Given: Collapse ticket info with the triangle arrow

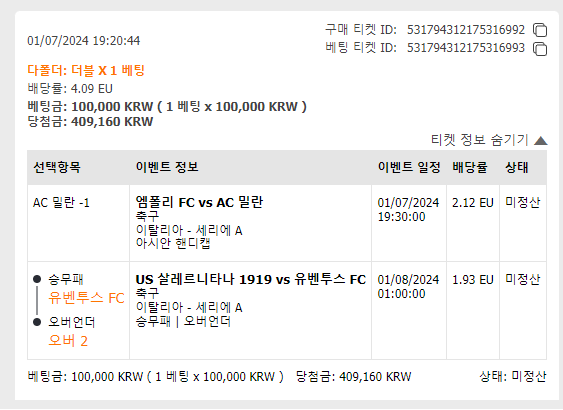Looking at the screenshot, I should (540, 141).
